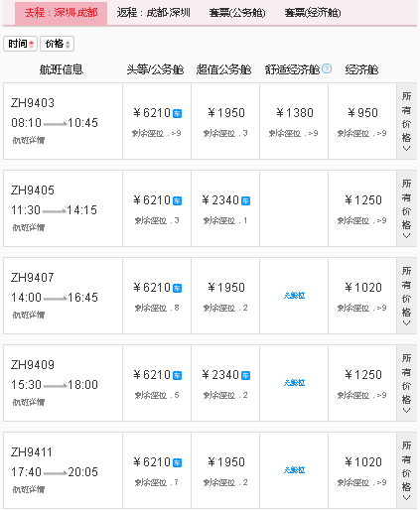Select ¥1950 超值公务舱 fare on ZH9411
The image size is (420, 510).
click(226, 462)
